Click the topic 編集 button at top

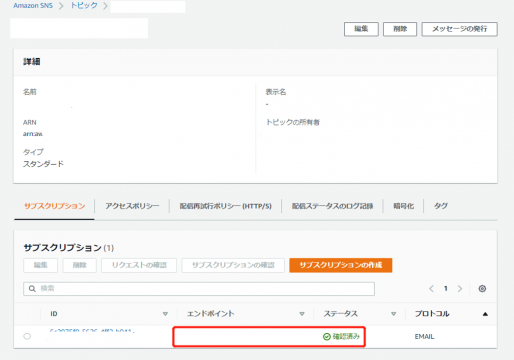[x=361, y=29]
